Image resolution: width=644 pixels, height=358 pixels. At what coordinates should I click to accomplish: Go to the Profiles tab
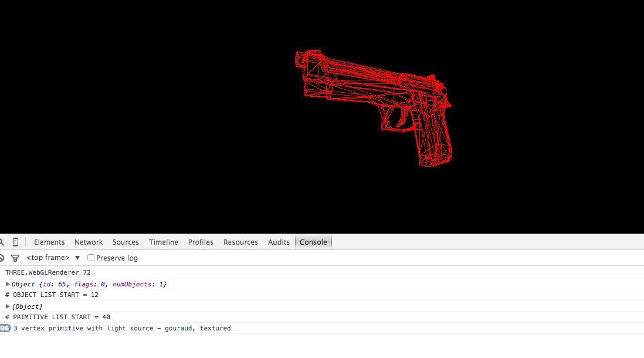(x=201, y=242)
